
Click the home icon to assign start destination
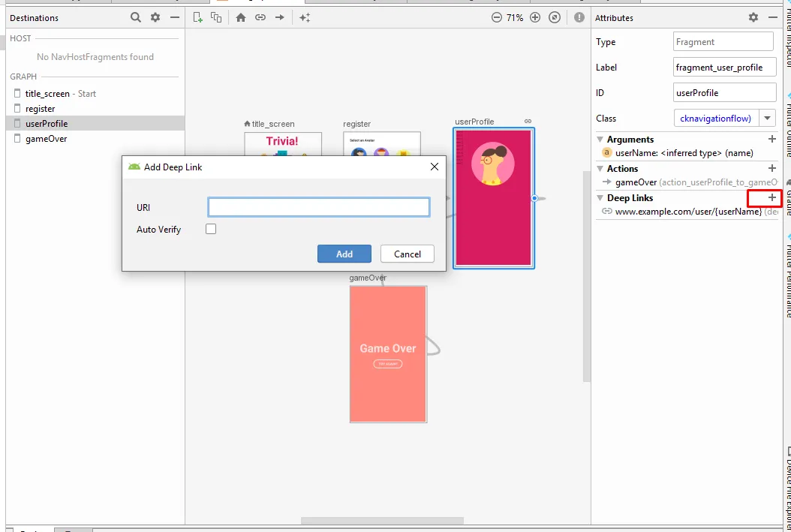pos(241,17)
